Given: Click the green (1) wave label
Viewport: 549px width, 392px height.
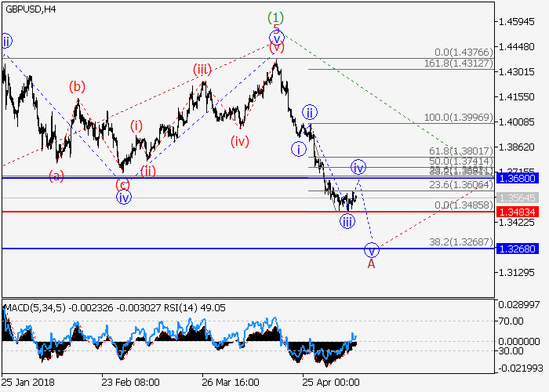Looking at the screenshot, I should click(275, 17).
